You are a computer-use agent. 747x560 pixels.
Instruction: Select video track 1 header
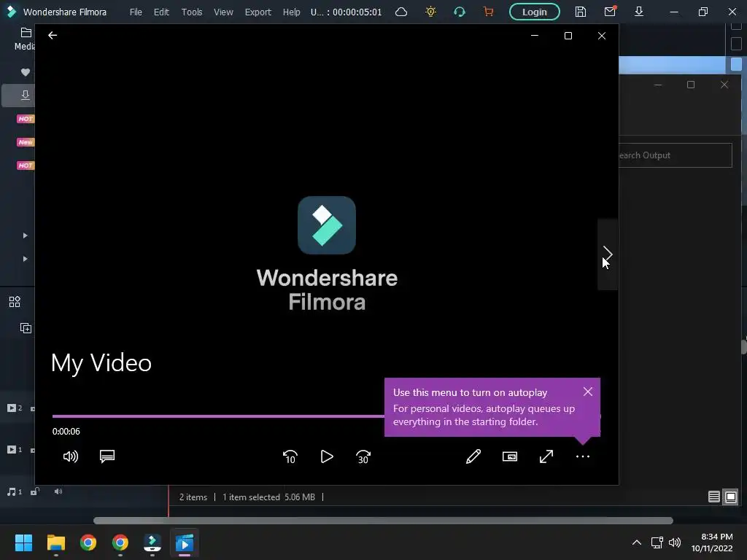coord(15,449)
